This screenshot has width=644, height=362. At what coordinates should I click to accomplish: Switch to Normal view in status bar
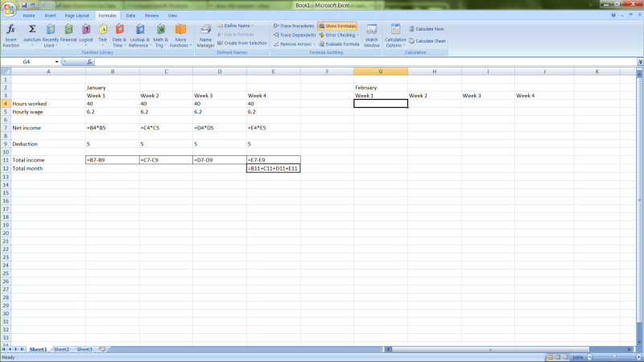(550, 357)
